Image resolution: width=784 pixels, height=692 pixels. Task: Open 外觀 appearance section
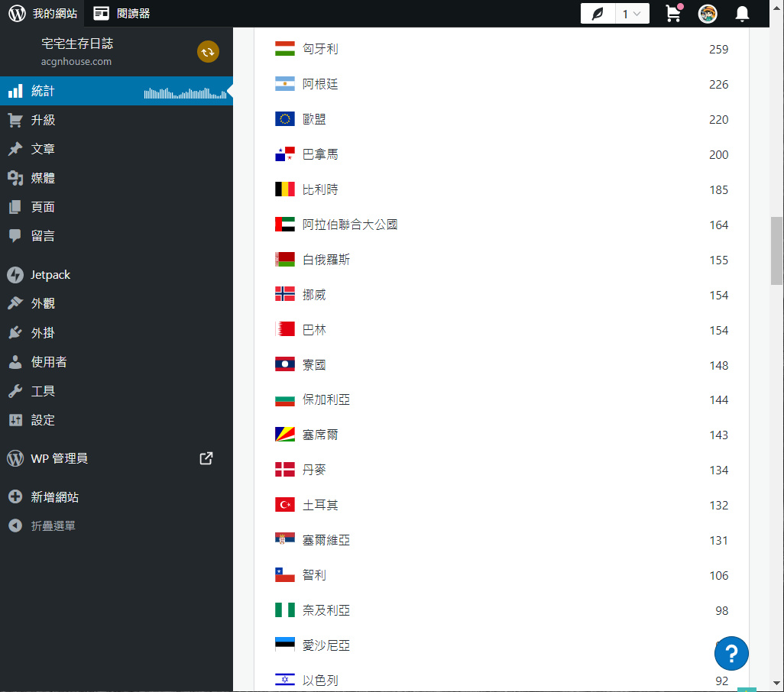click(x=116, y=303)
